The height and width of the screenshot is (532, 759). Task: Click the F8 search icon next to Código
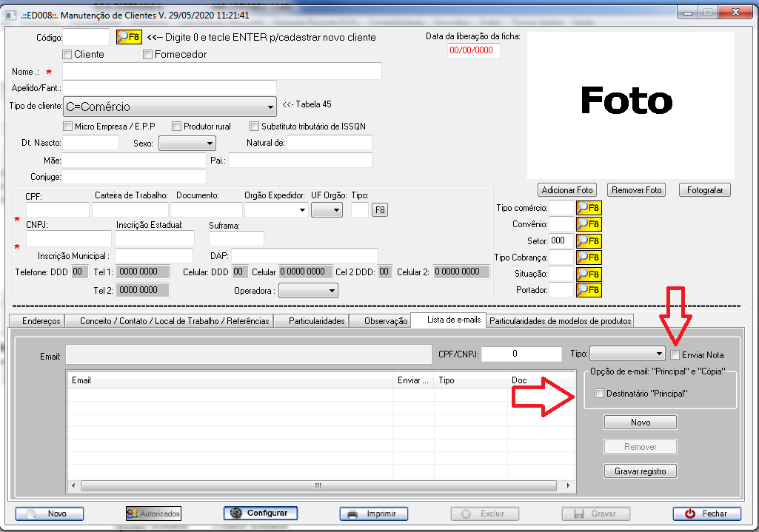click(128, 37)
